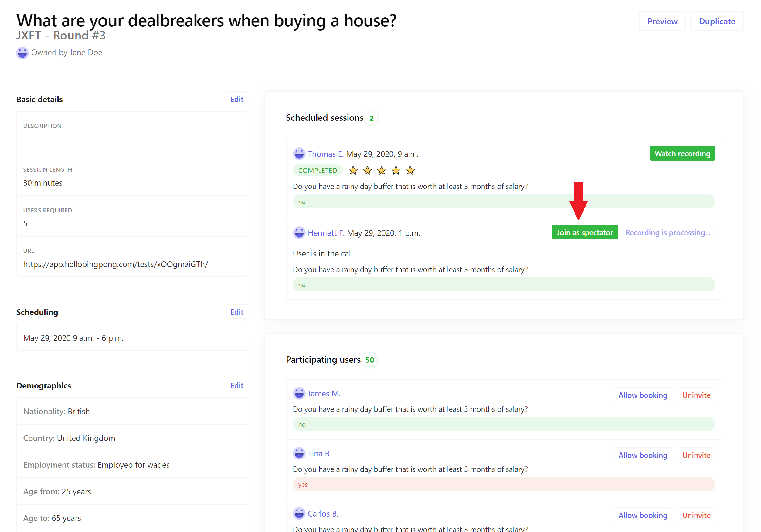This screenshot has height=532, width=761.
Task: Click Jane Doe's owner avatar icon
Action: coord(22,53)
